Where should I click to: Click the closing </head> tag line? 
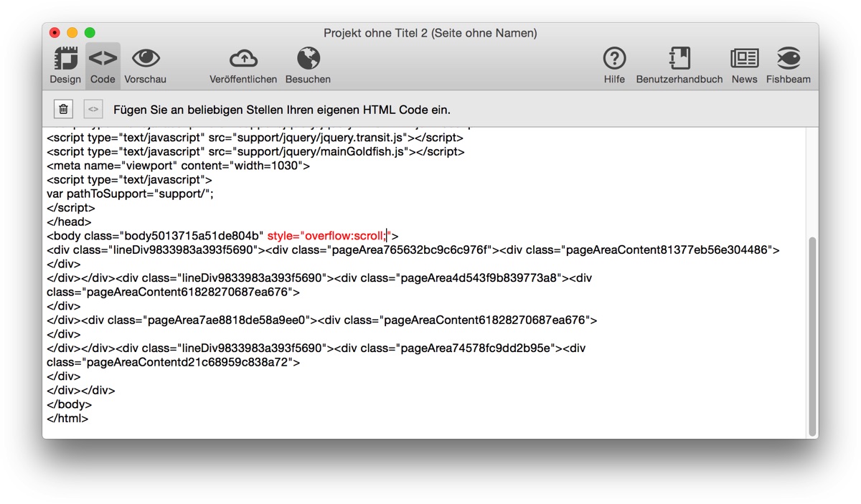[69, 222]
